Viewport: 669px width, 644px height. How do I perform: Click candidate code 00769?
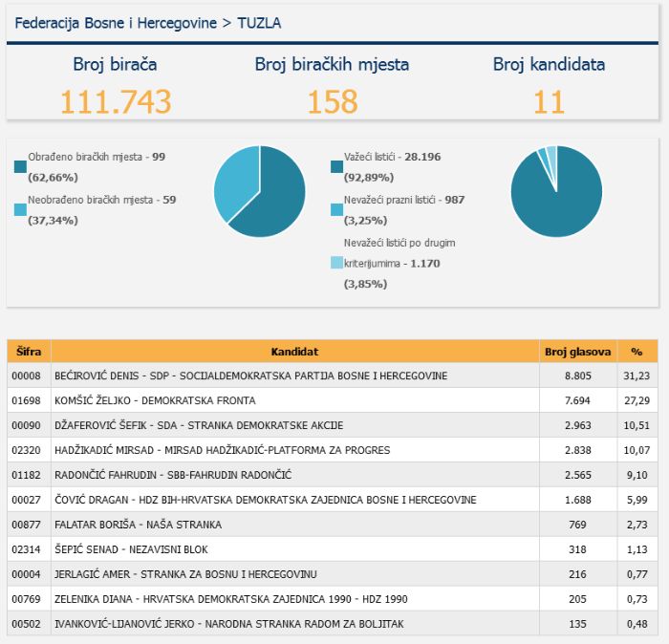tap(26, 599)
